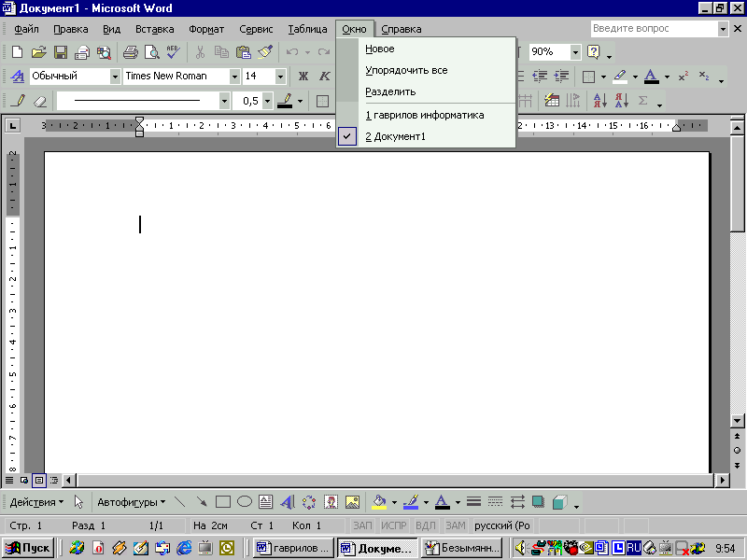Toggle bold Ж formatting
747x560 pixels.
(303, 77)
